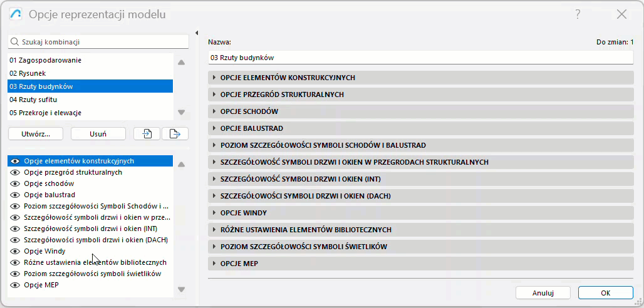Click the magnifier icon in the search field

click(x=14, y=42)
